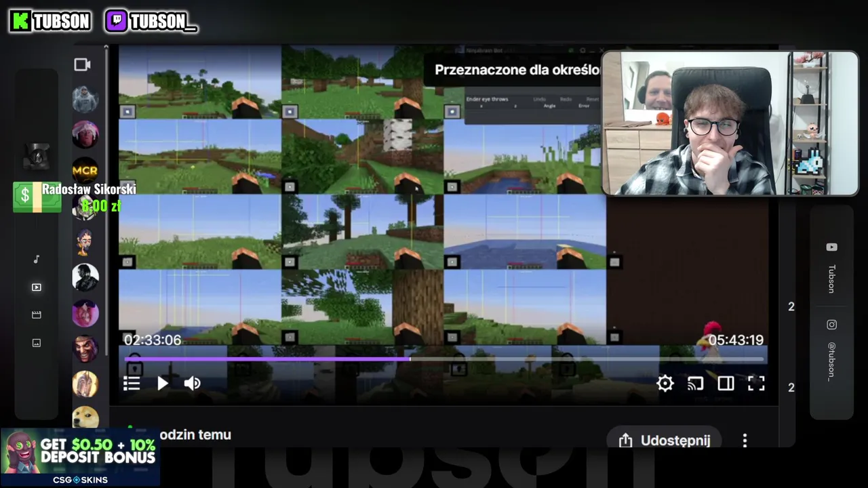
Task: Mute the video volume speaker
Action: tap(193, 384)
